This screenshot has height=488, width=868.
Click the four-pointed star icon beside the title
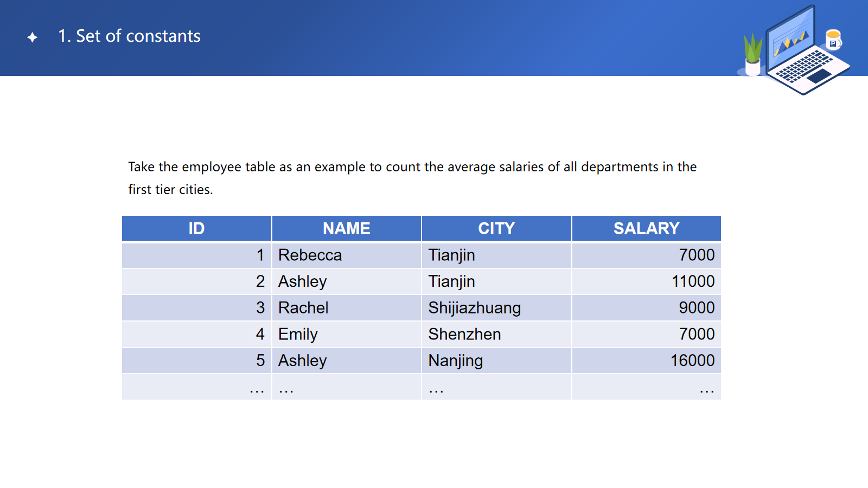click(x=33, y=37)
